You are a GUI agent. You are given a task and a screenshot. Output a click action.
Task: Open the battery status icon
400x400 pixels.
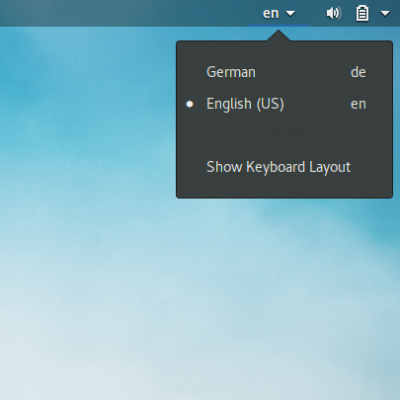pyautogui.click(x=362, y=14)
